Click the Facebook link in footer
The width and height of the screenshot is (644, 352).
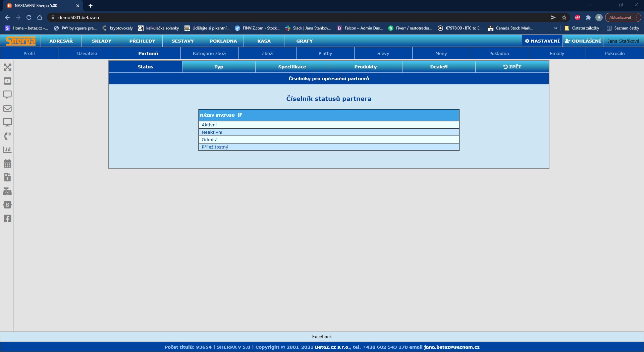coord(322,337)
